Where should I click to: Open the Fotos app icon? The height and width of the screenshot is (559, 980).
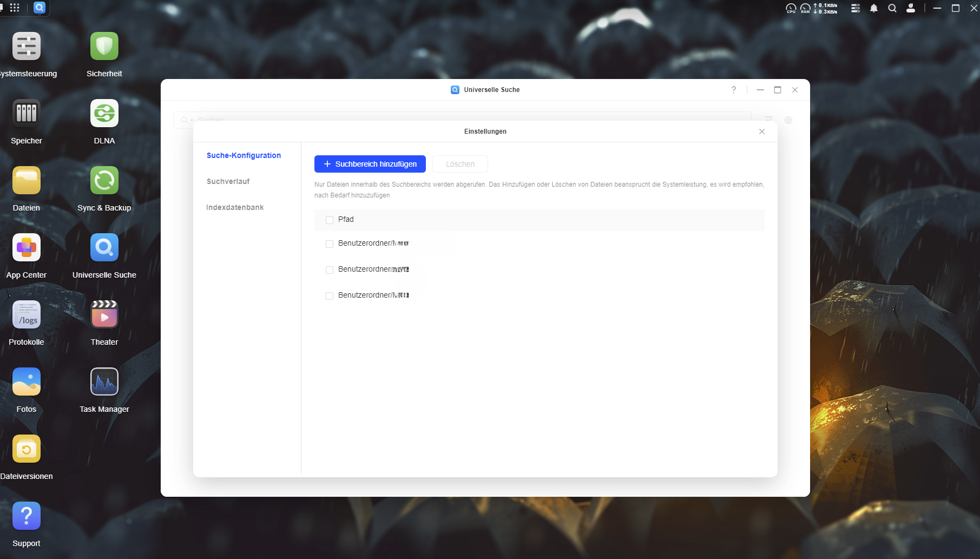click(x=26, y=382)
